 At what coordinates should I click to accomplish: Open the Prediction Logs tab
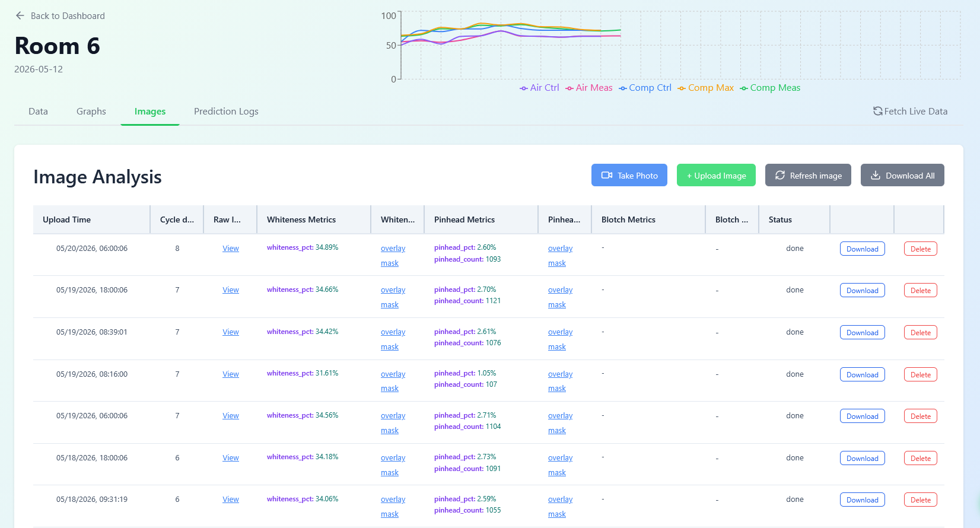pyautogui.click(x=226, y=112)
